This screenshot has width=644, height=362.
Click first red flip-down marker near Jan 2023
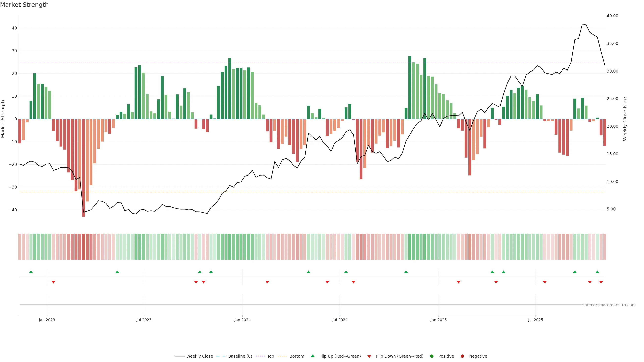(53, 282)
